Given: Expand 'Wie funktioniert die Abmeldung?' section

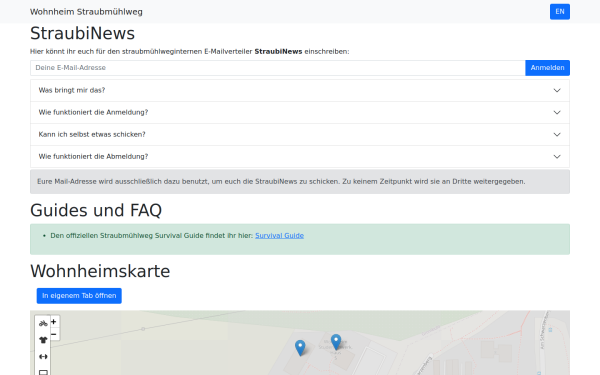Looking at the screenshot, I should [x=300, y=157].
